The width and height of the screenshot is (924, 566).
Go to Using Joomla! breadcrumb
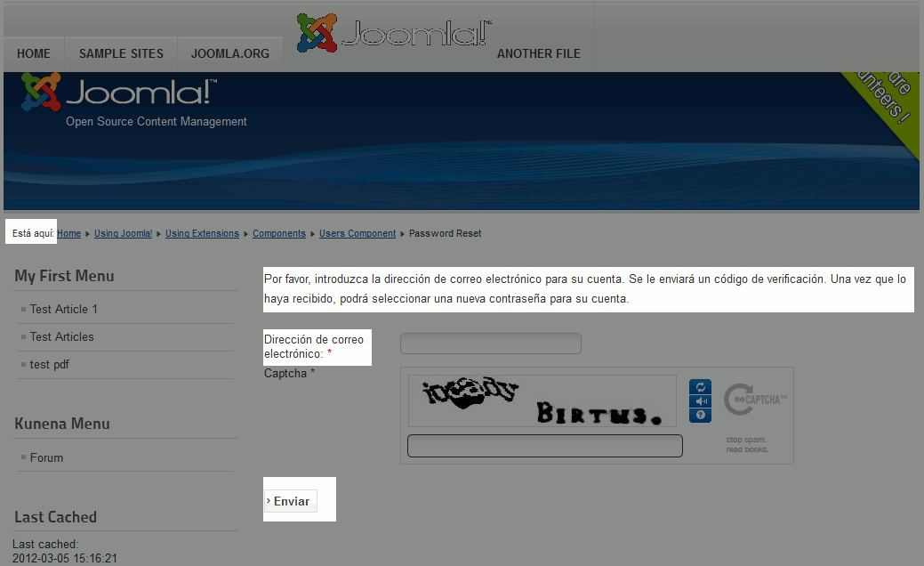(x=123, y=233)
